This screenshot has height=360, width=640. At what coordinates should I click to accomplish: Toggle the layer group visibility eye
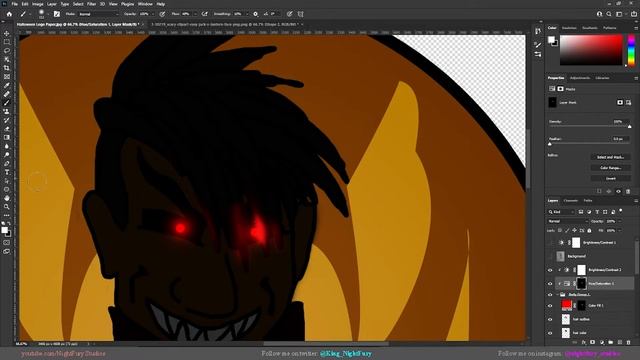550,294
